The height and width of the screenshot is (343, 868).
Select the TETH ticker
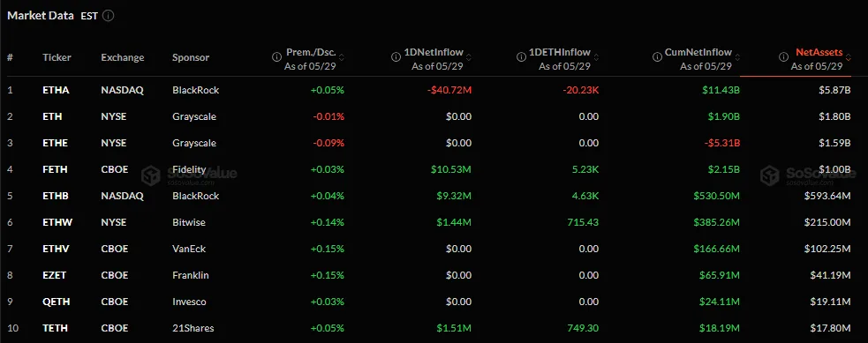click(56, 328)
